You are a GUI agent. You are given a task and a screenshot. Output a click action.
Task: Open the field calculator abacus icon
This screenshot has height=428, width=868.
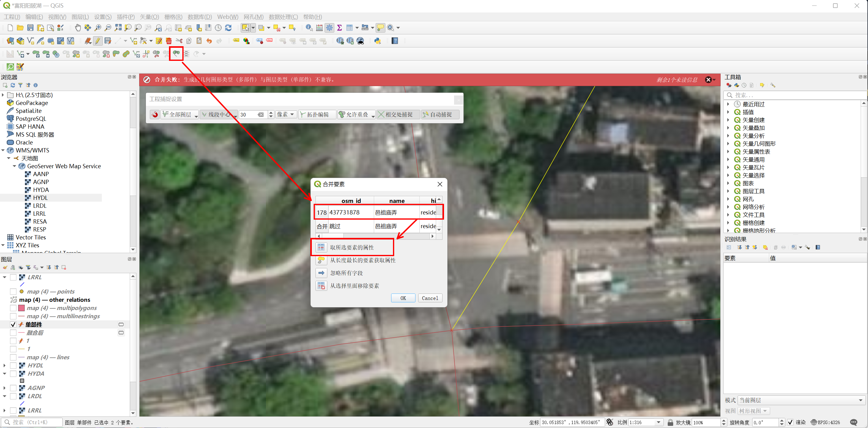click(x=319, y=28)
